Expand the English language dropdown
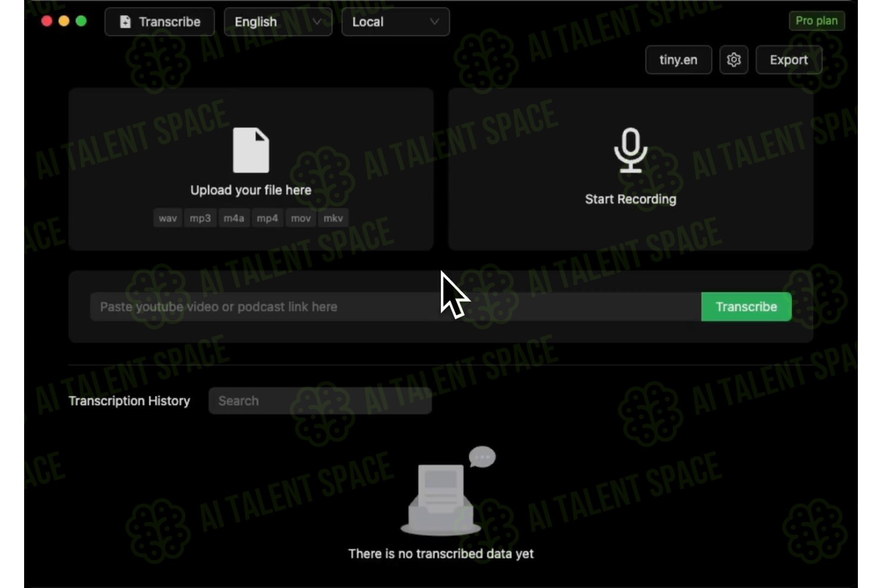Image resolution: width=882 pixels, height=588 pixels. pyautogui.click(x=278, y=22)
